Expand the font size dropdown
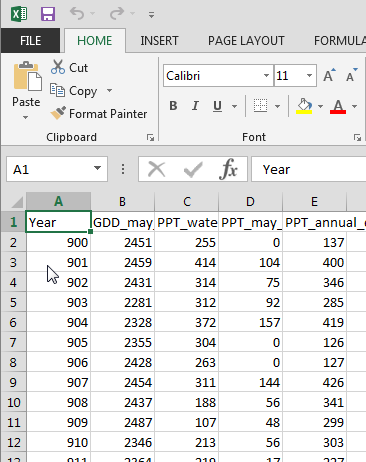The height and width of the screenshot is (462, 366). point(310,76)
